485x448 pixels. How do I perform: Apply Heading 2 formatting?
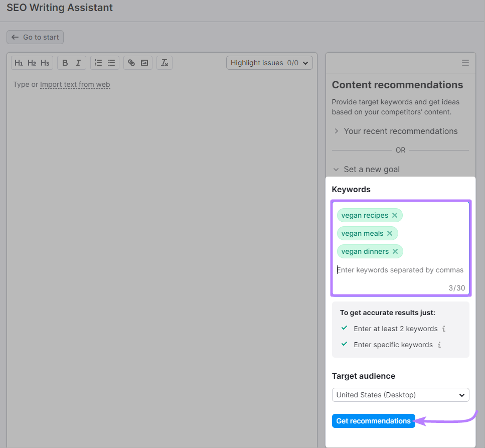32,62
